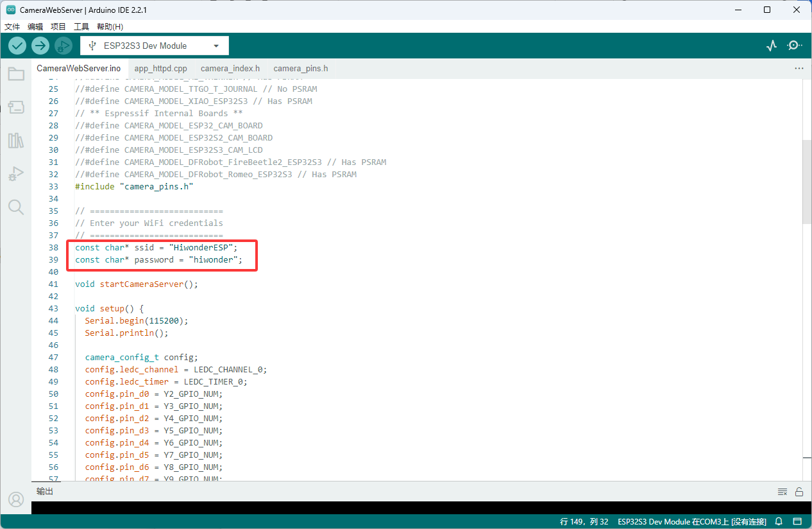The height and width of the screenshot is (529, 812).
Task: Click the 输出 output panel label
Action: click(x=45, y=491)
